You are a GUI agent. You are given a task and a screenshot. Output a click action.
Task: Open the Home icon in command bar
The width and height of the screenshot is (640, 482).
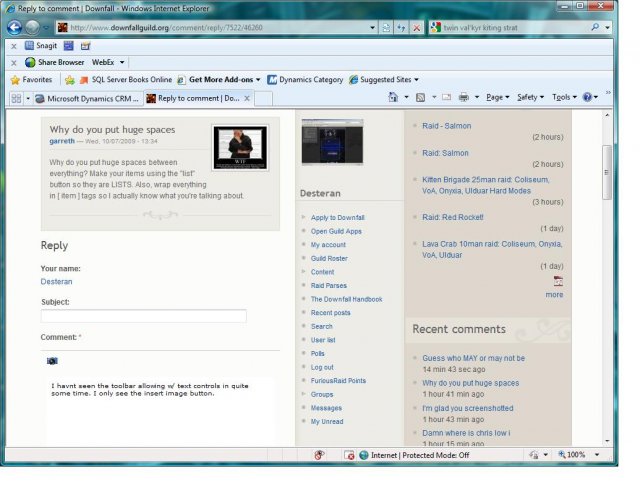click(393, 97)
